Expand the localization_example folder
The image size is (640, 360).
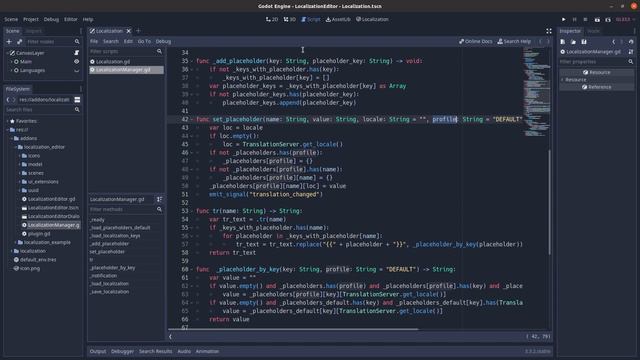[16, 242]
